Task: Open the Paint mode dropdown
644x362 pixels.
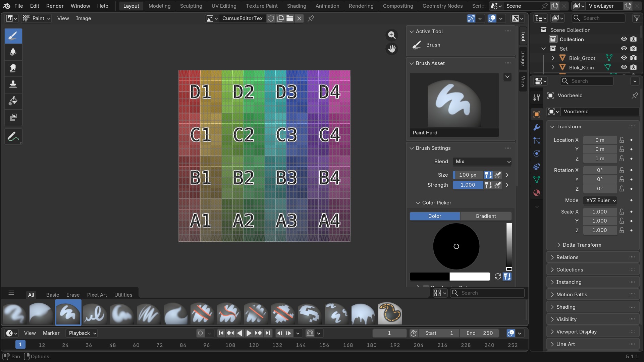Action: (x=37, y=18)
